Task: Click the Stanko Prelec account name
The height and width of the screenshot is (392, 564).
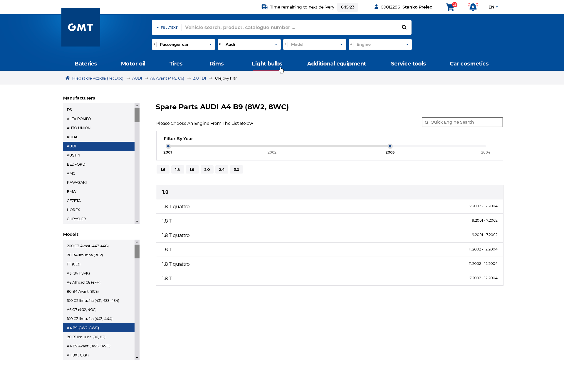Action: [417, 7]
